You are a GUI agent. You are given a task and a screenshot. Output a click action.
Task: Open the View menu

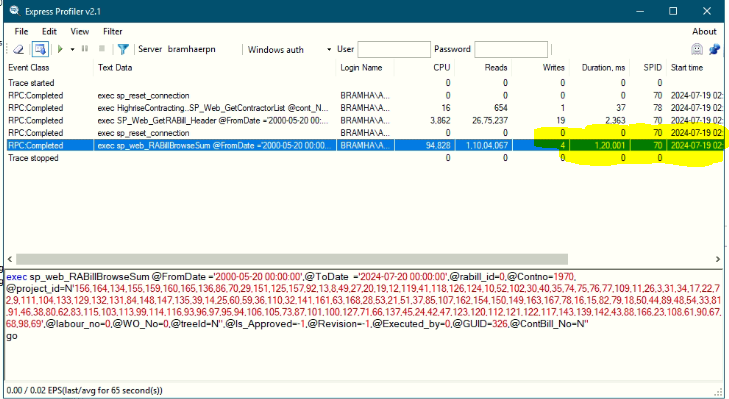(80, 32)
